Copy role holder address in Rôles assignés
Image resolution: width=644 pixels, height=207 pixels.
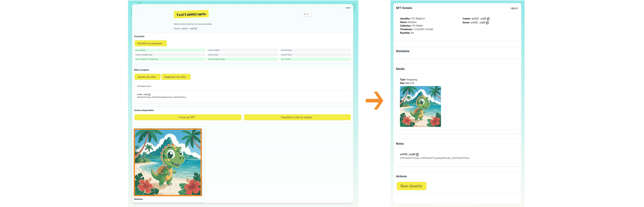point(149,94)
